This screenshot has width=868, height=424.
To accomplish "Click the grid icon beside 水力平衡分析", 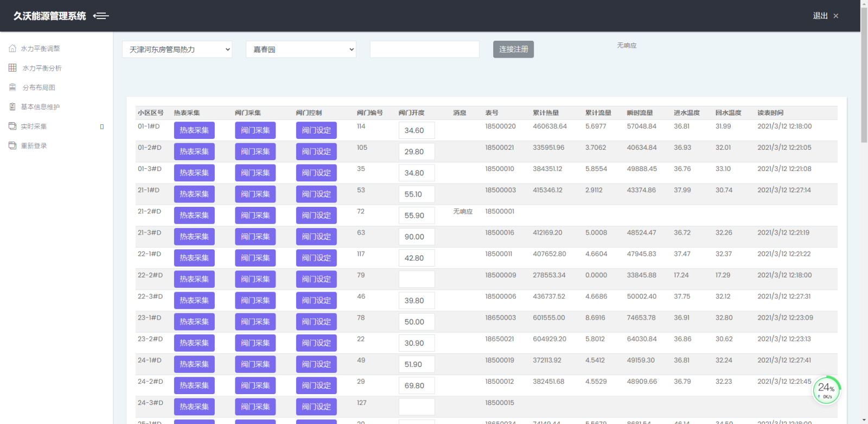I will [12, 68].
